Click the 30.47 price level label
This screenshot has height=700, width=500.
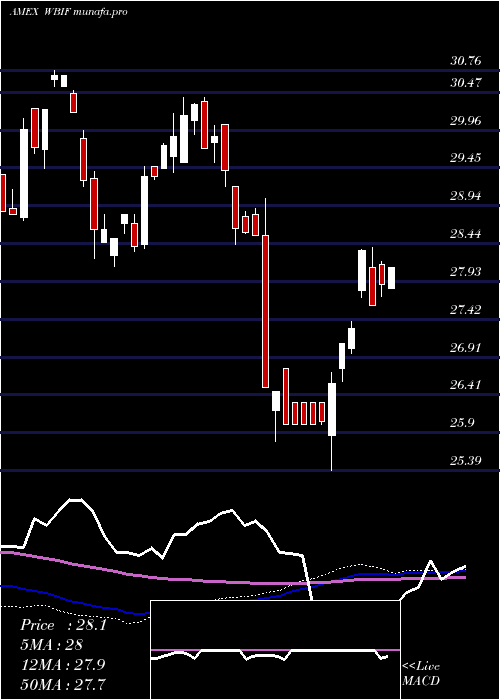466,83
